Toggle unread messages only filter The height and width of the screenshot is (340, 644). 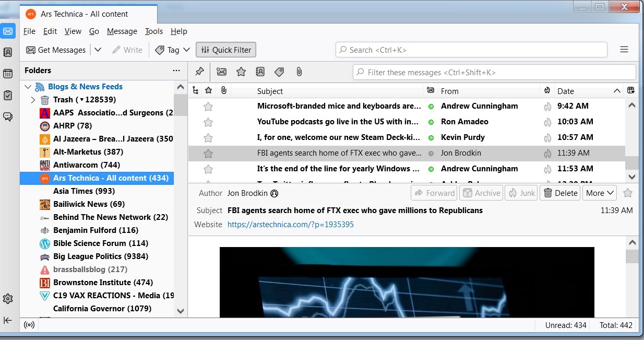point(221,72)
